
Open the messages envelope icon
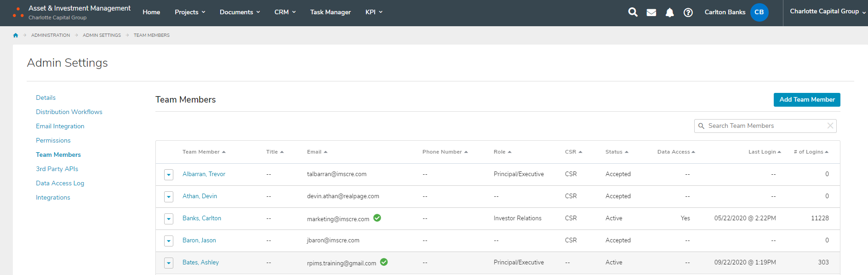[651, 12]
